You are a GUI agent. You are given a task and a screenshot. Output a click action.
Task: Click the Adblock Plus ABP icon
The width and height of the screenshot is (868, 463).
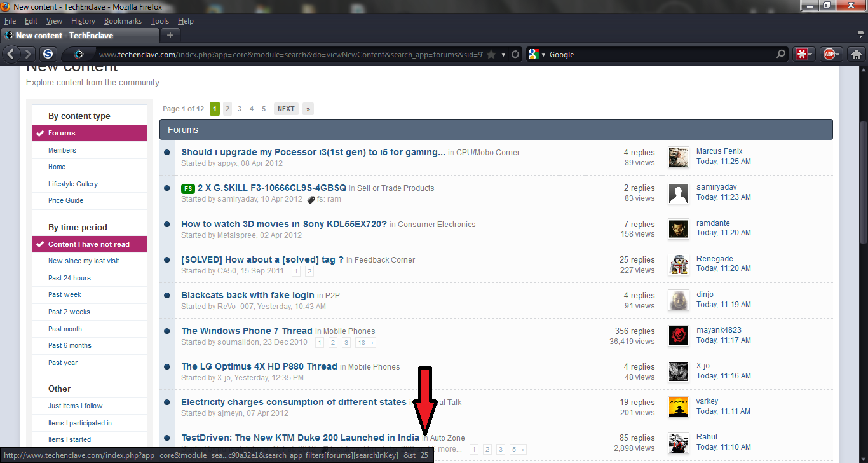tap(829, 55)
